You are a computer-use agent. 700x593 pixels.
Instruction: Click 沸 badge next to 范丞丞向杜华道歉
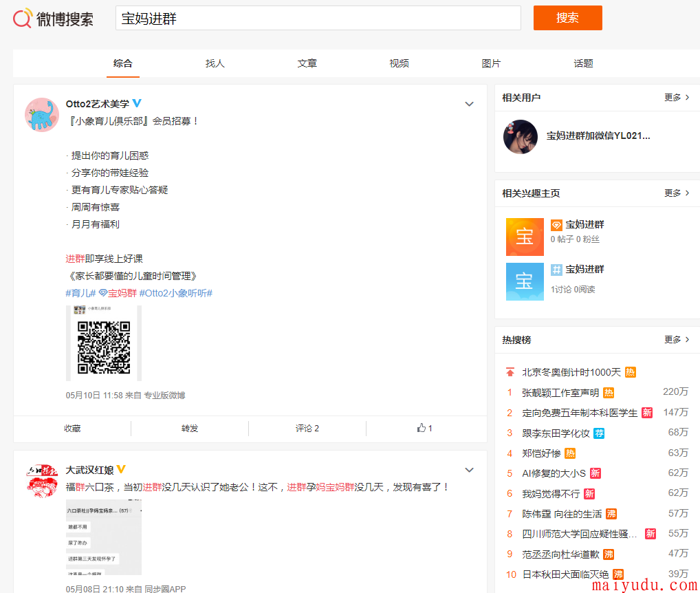tap(609, 554)
